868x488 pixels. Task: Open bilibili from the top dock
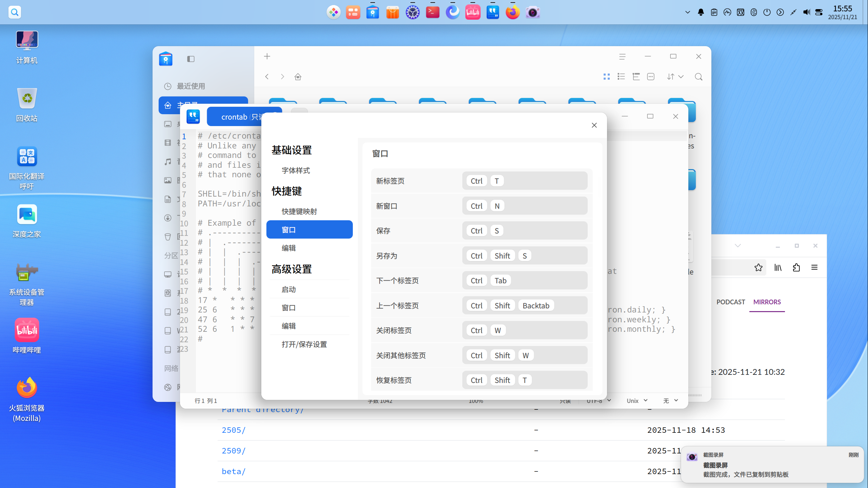click(472, 13)
